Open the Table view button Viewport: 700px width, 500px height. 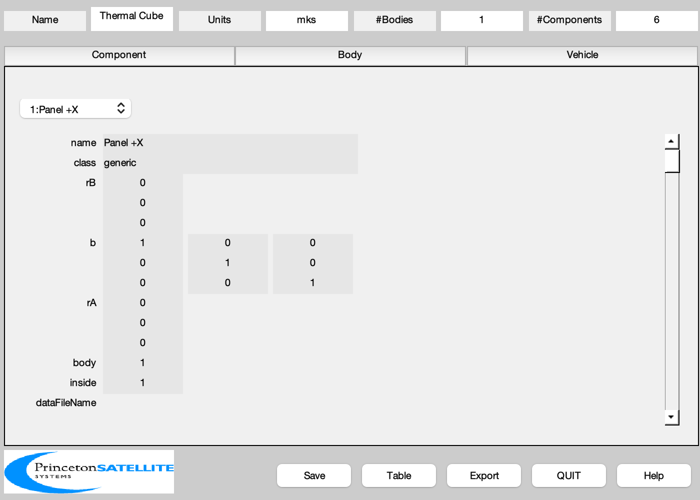(399, 475)
